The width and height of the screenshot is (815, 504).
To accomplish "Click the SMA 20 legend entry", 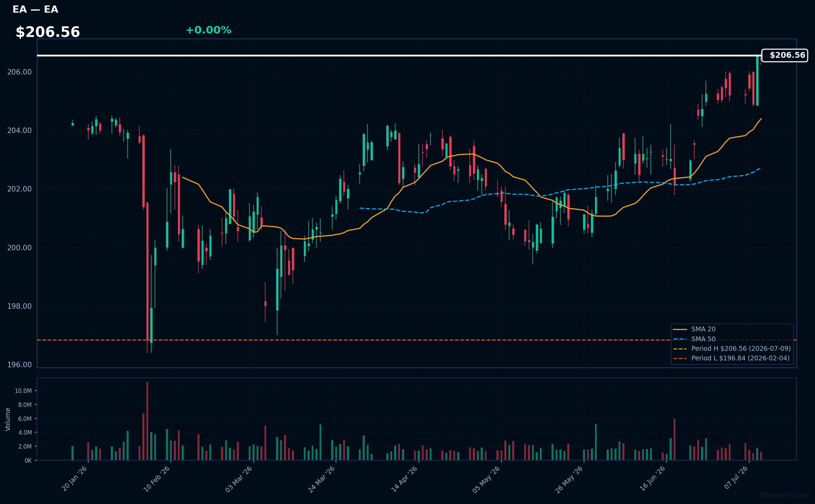I will [694, 329].
